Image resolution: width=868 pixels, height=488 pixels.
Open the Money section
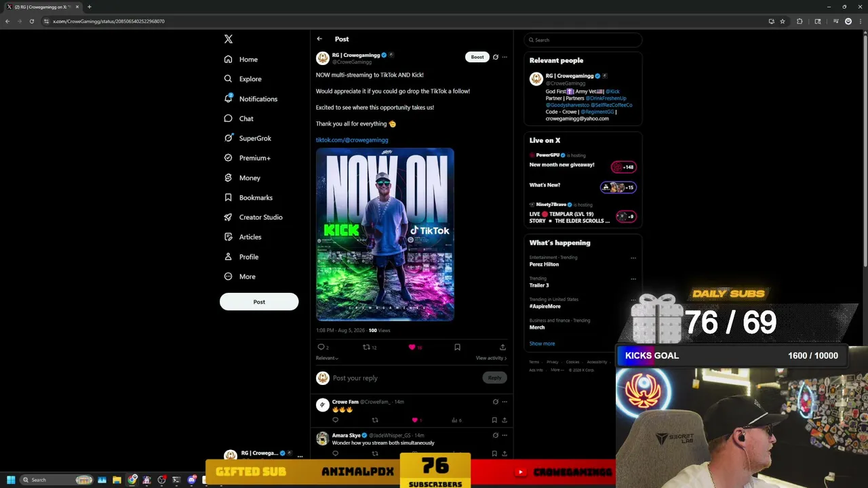pos(242,178)
